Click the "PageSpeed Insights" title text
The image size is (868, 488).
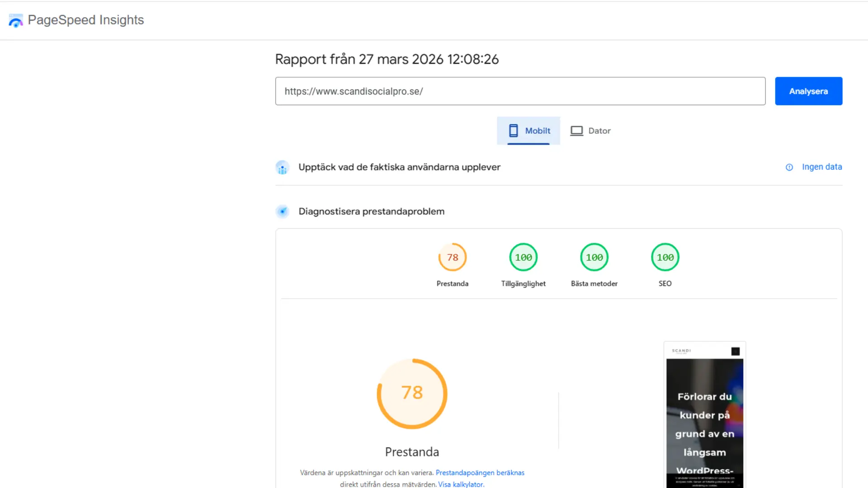click(x=85, y=20)
